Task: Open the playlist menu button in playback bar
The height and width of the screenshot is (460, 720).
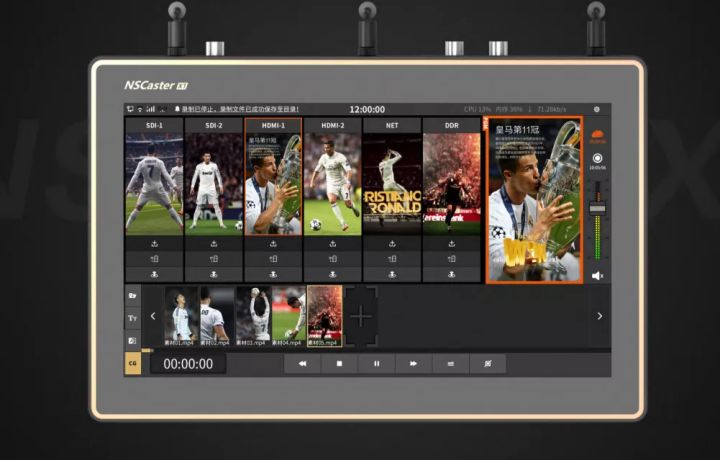Action: pyautogui.click(x=450, y=364)
